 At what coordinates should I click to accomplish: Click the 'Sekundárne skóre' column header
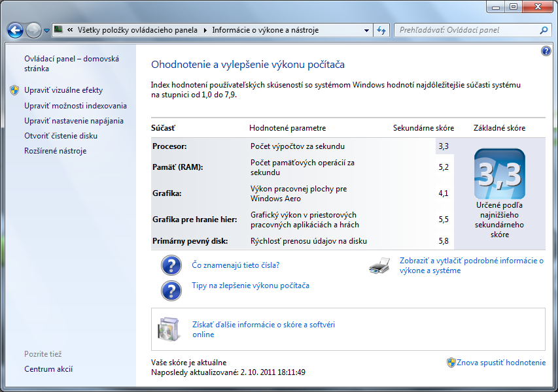tap(423, 128)
